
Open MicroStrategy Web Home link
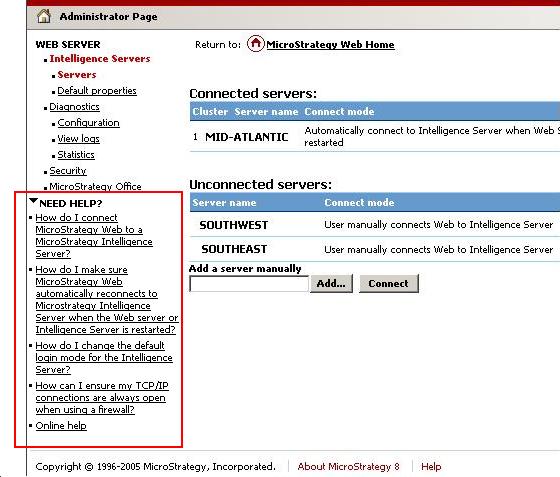click(x=330, y=45)
